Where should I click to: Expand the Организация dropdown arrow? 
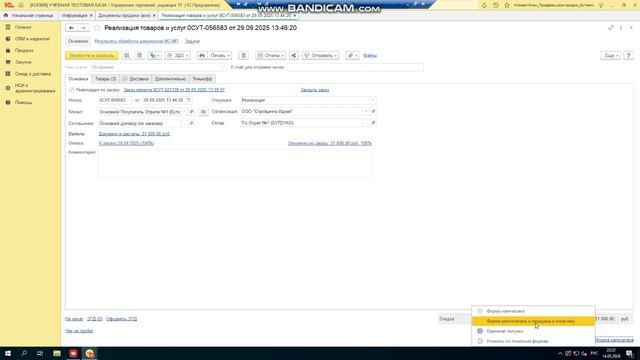click(366, 111)
